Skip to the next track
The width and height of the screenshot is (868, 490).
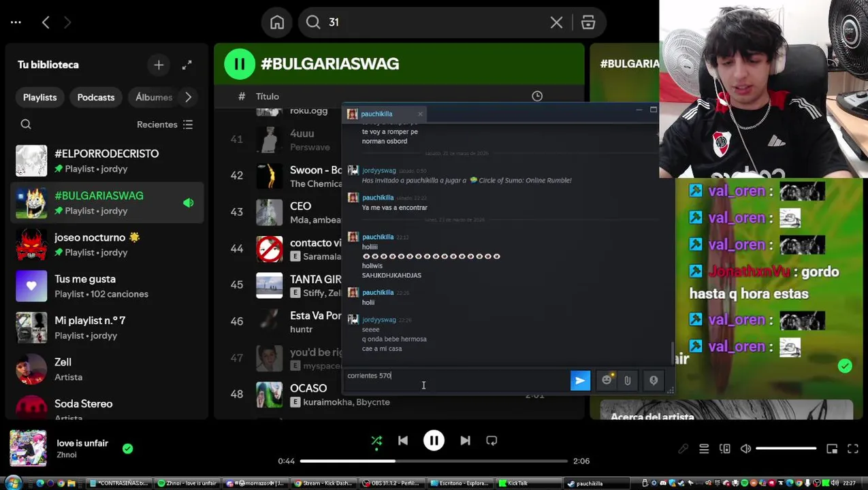coord(465,441)
